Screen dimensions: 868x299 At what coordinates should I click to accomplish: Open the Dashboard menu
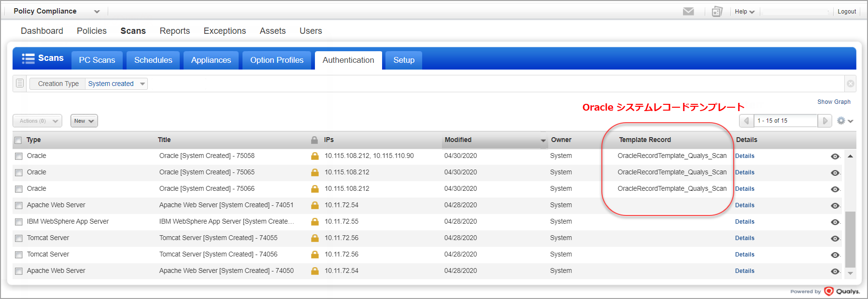(x=42, y=31)
